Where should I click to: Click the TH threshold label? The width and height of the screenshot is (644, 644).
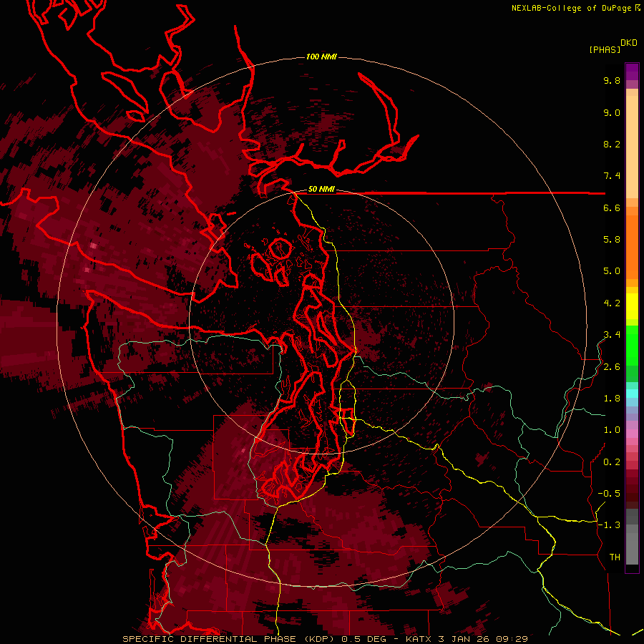point(615,557)
